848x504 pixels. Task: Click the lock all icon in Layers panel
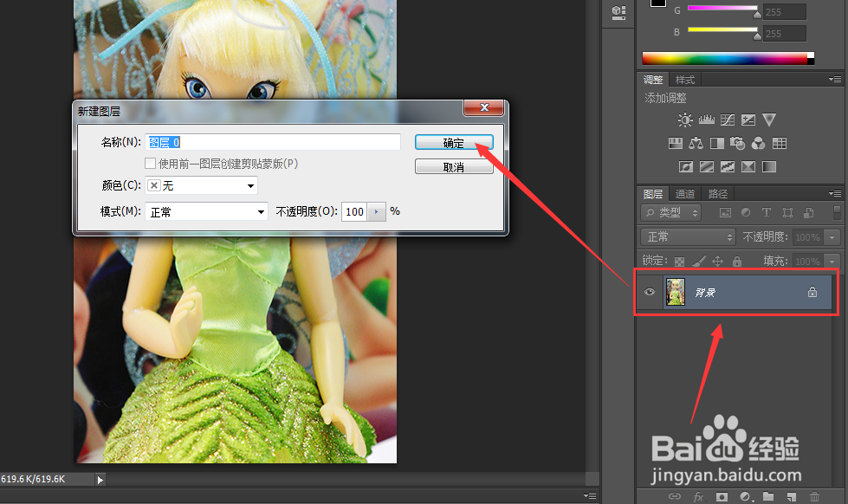[x=737, y=261]
